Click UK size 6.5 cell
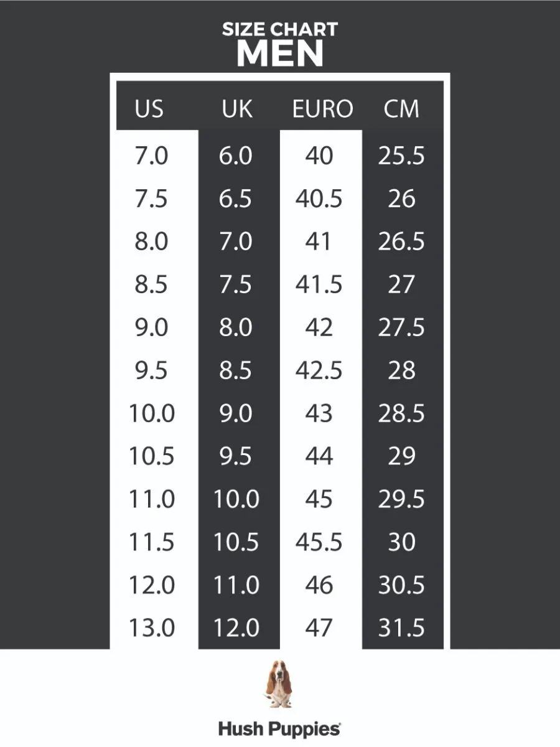The image size is (560, 747). 236,199
